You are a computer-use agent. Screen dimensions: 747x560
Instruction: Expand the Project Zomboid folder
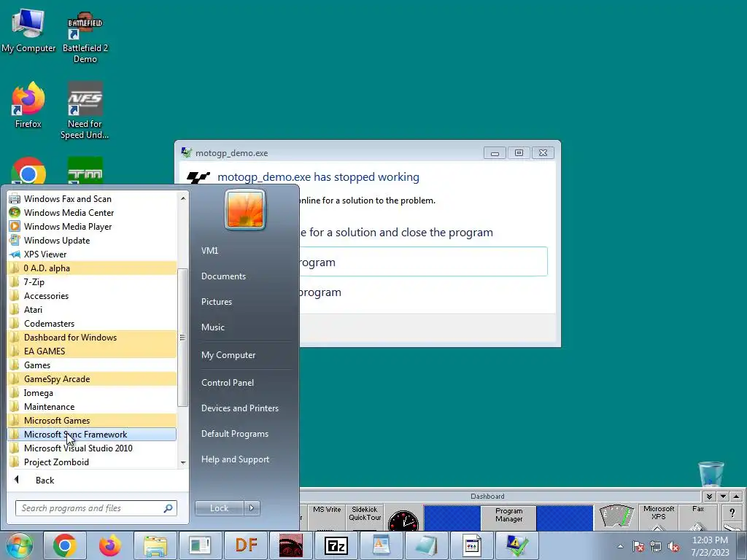click(92, 462)
